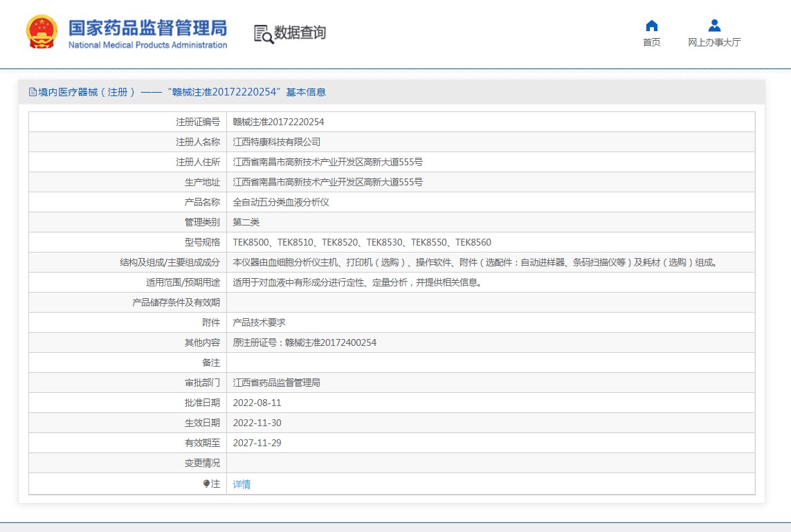Click the 国家药品监督管理局 title text
The width and height of the screenshot is (791, 532).
(147, 28)
